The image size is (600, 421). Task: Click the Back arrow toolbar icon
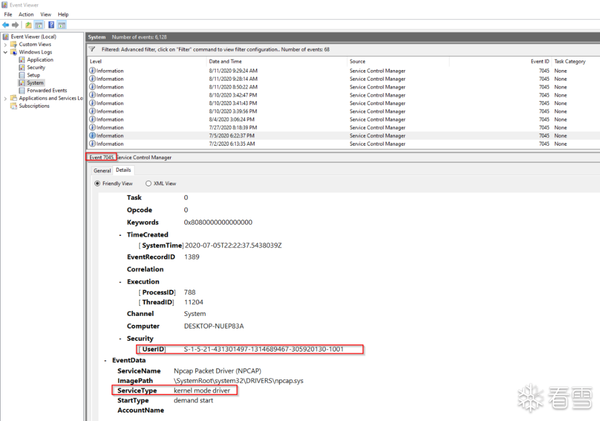point(5,25)
